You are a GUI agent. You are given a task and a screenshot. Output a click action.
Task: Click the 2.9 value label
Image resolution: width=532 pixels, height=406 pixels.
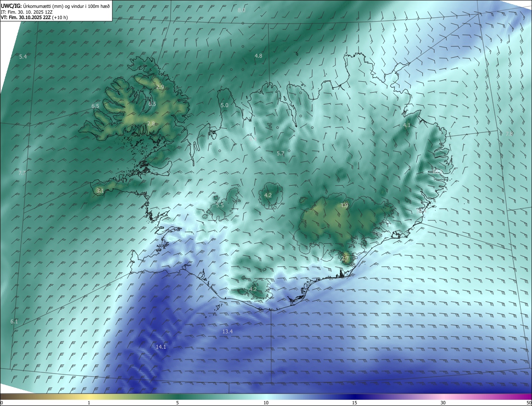[x=160, y=87]
